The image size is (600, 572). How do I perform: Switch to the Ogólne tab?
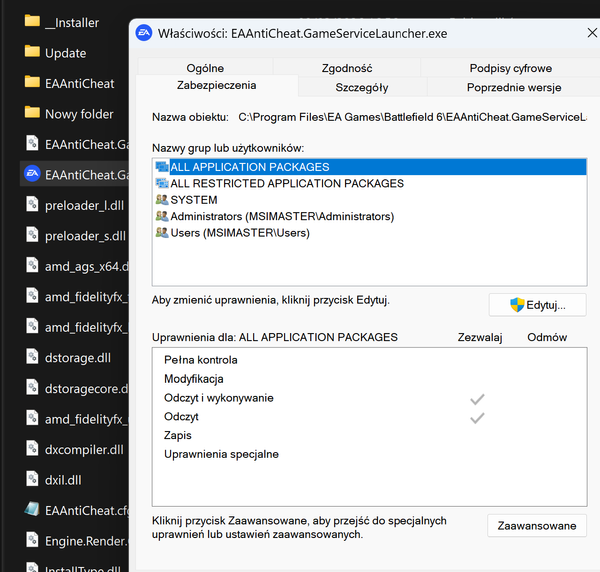click(x=205, y=68)
